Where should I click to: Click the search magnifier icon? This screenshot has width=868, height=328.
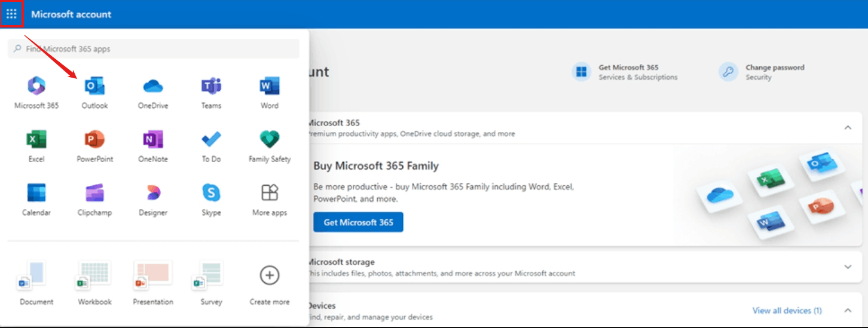[x=17, y=49]
